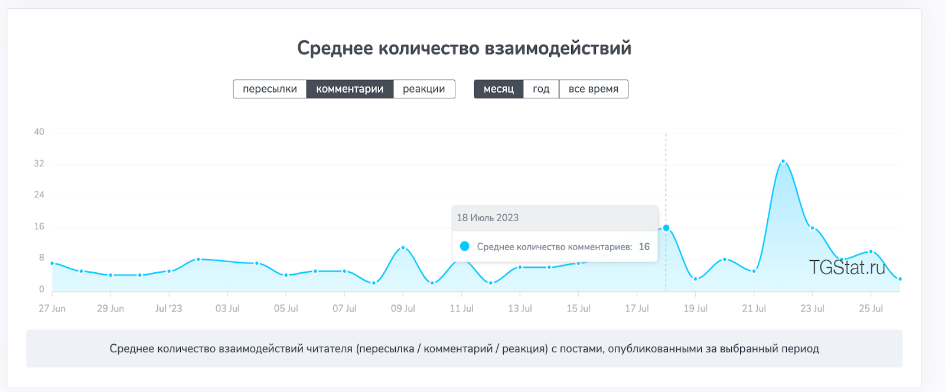The width and height of the screenshot is (945, 392).
Task: Click the chart title Среднее количество взаимодействий
Action: point(464,48)
